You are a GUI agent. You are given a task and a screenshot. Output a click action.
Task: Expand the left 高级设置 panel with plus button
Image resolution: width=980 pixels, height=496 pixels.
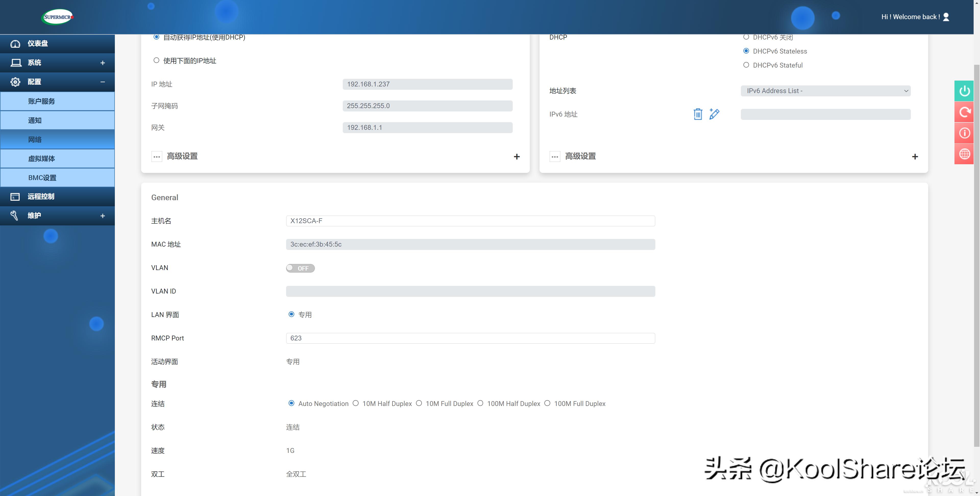click(x=517, y=156)
